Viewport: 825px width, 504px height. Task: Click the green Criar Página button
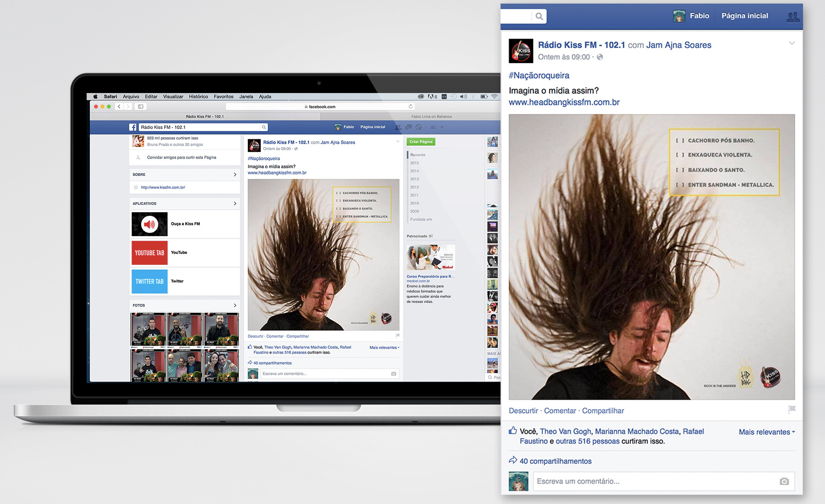pos(421,142)
